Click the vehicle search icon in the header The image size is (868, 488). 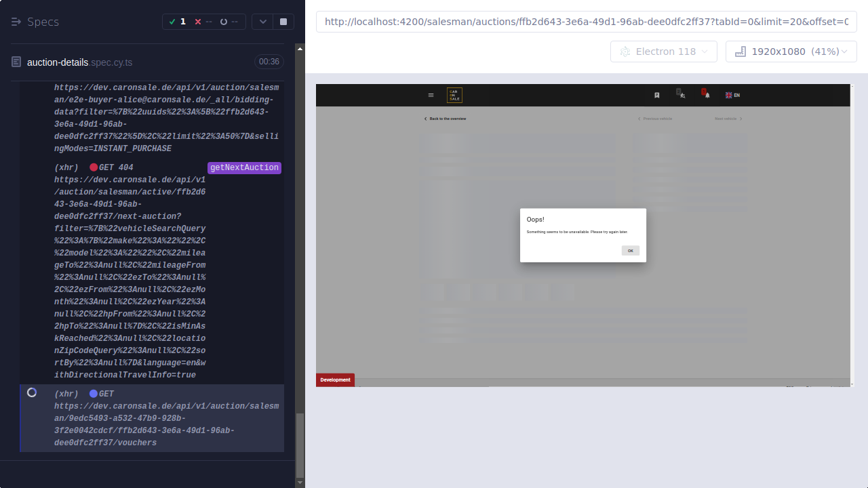681,95
